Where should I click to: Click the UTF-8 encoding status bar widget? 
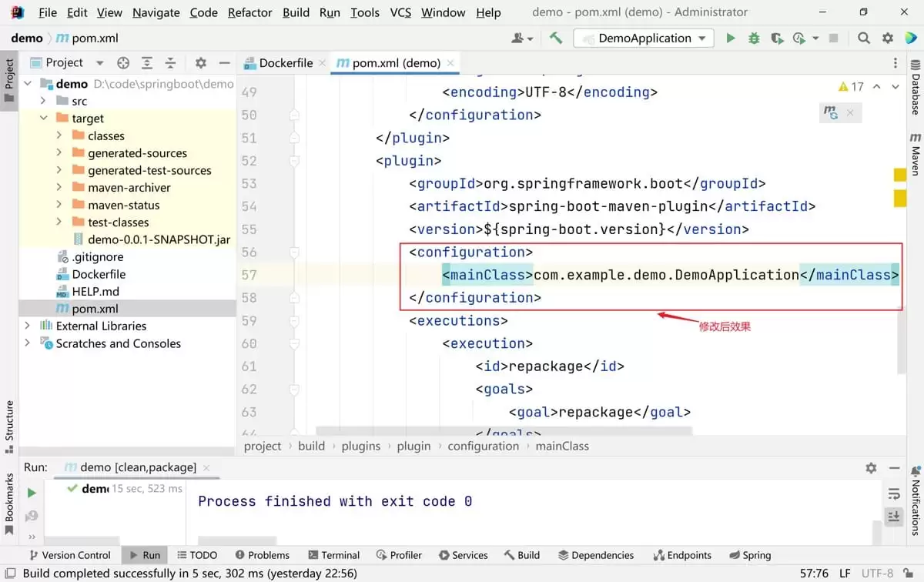[x=878, y=574]
